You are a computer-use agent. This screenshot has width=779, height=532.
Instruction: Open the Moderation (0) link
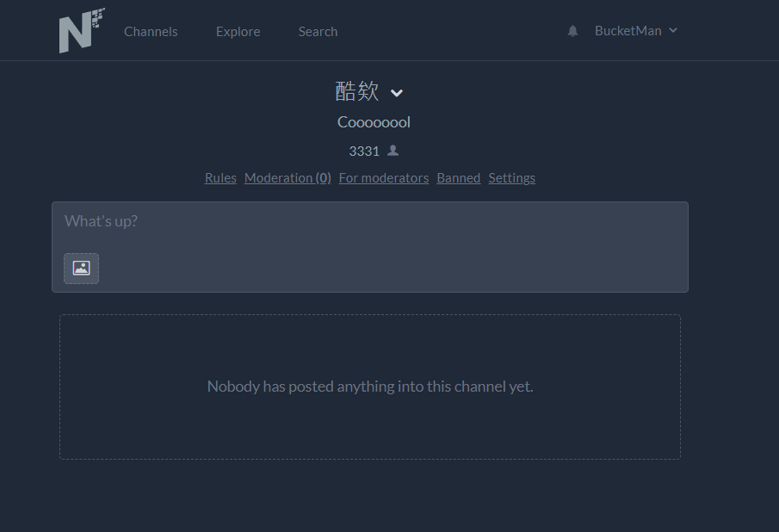287,178
